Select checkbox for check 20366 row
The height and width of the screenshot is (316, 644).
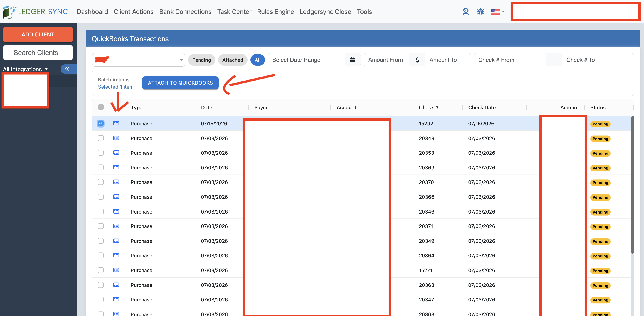click(101, 197)
